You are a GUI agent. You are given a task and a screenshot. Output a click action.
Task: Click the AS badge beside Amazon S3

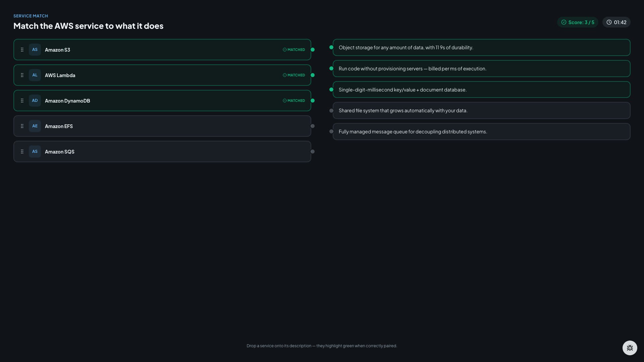35,50
